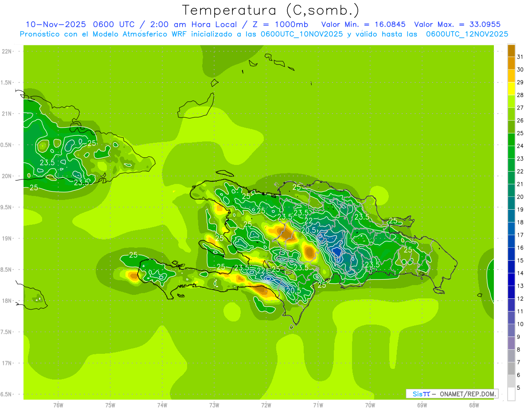The width and height of the screenshot is (532, 411).
Task: Click the "21N" latitude axis label
Action: (6, 114)
